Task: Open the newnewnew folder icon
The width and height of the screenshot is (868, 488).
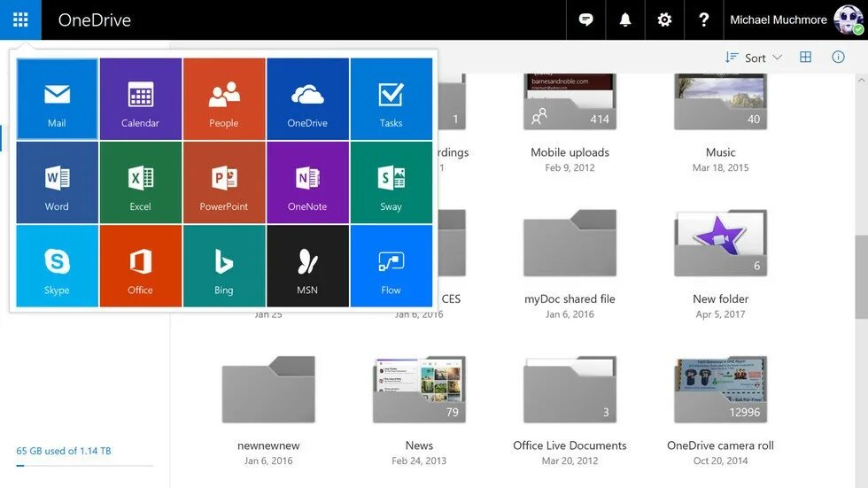Action: (268, 390)
